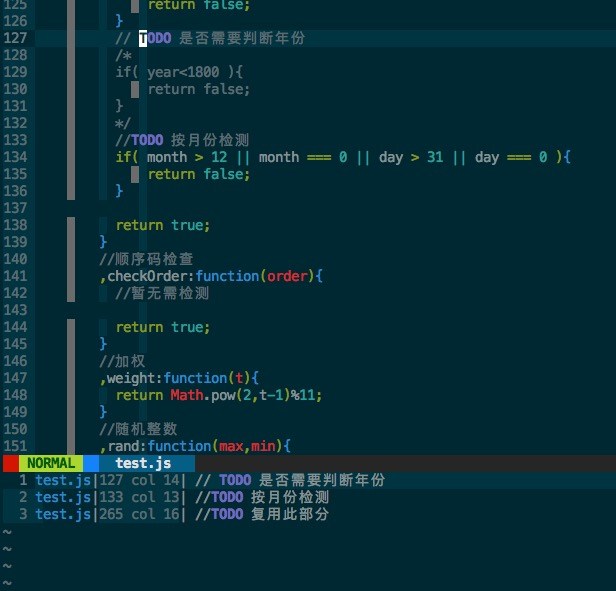Click the commented return false on line 130
The image size is (616, 591).
tap(199, 89)
